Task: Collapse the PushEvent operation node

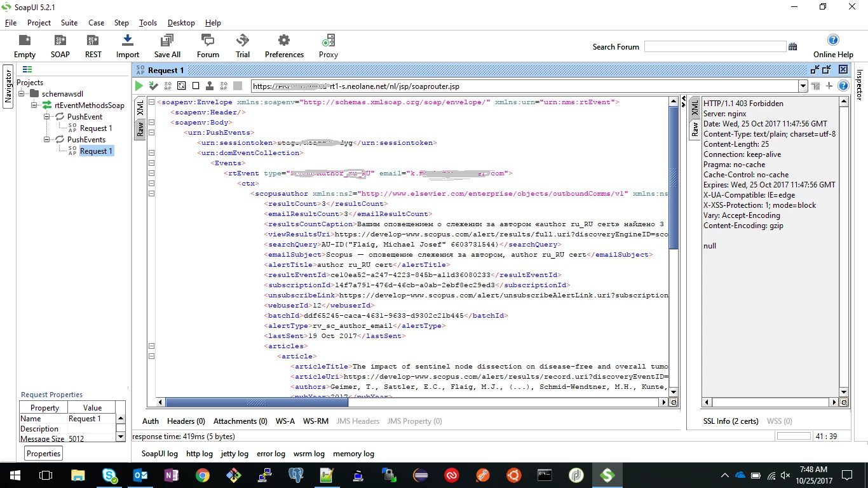Action: click(x=48, y=117)
